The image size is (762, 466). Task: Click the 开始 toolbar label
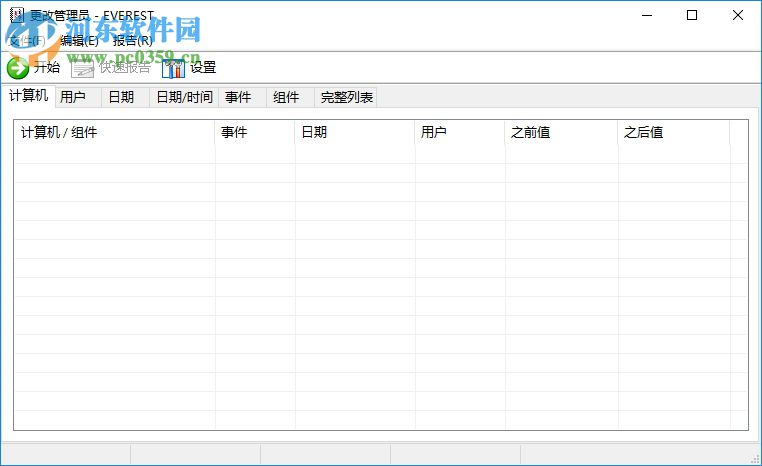(47, 68)
